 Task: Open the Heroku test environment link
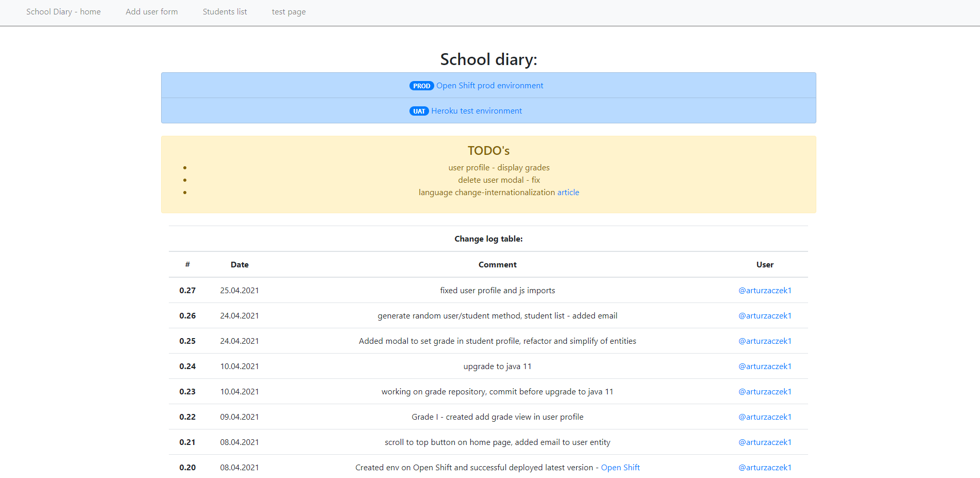click(476, 110)
